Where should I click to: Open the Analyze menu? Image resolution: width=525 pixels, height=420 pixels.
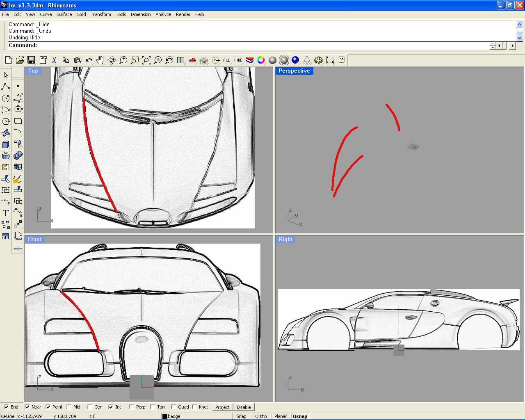coord(163,14)
